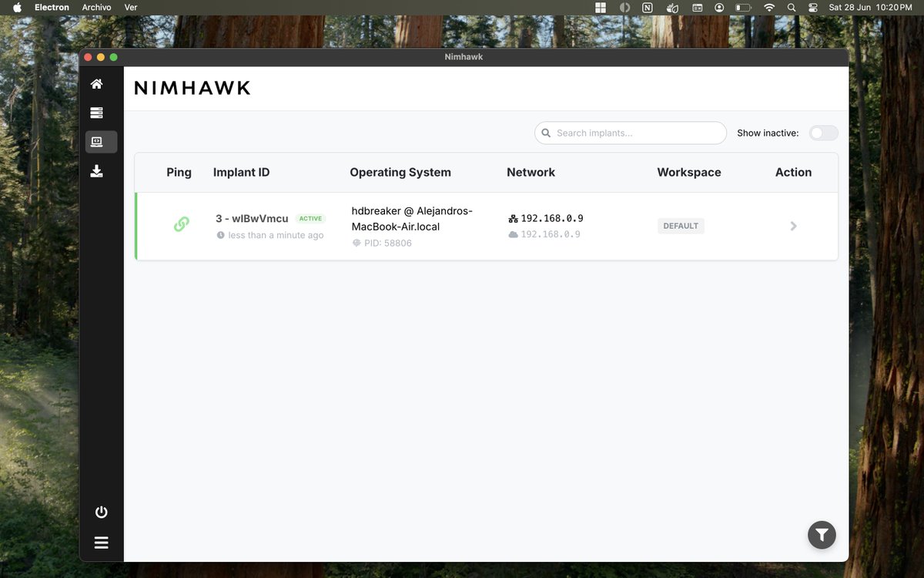Open the Ver menu
Screen dimensions: 924x578
pyautogui.click(x=131, y=7)
